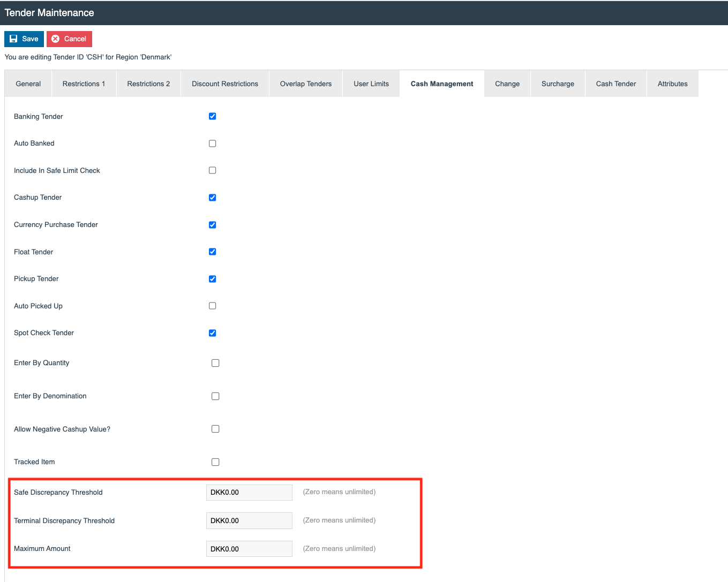
Task: Enable the Auto Picked Up checkbox
Action: coord(213,306)
